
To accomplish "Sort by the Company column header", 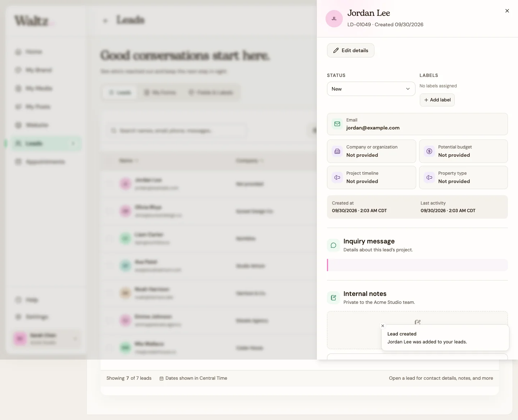I will 249,160.
